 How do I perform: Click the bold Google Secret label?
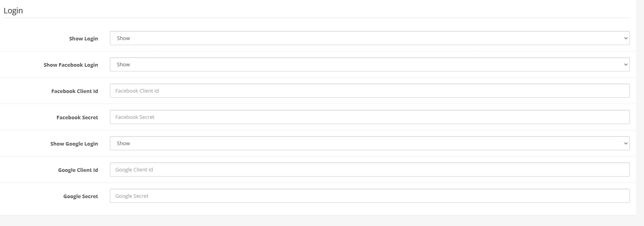(81, 196)
